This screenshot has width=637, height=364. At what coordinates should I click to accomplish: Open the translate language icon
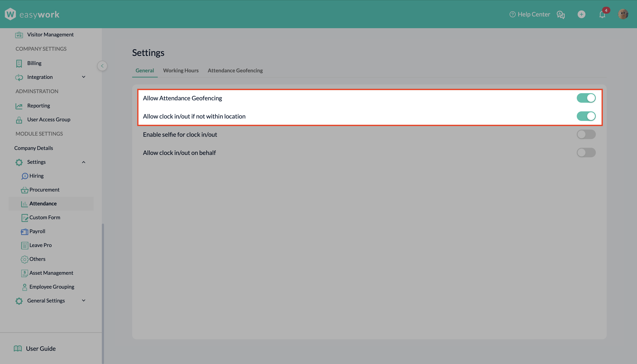(x=561, y=15)
